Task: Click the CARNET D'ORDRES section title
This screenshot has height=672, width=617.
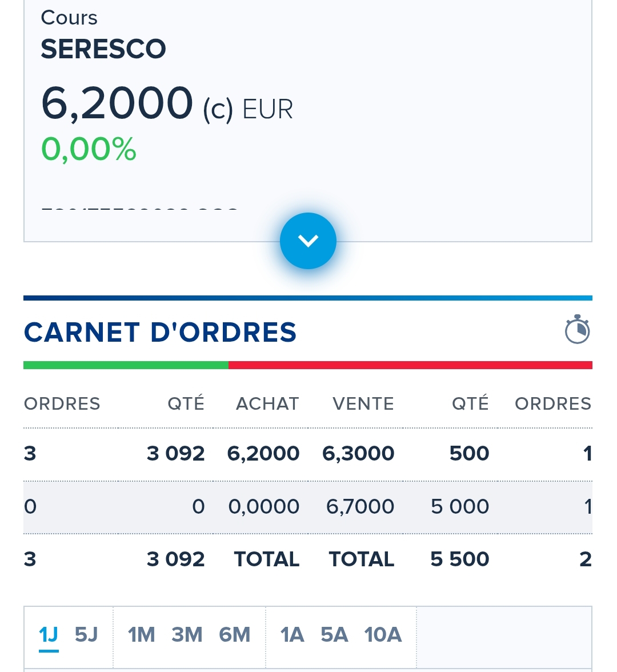Action: (160, 332)
